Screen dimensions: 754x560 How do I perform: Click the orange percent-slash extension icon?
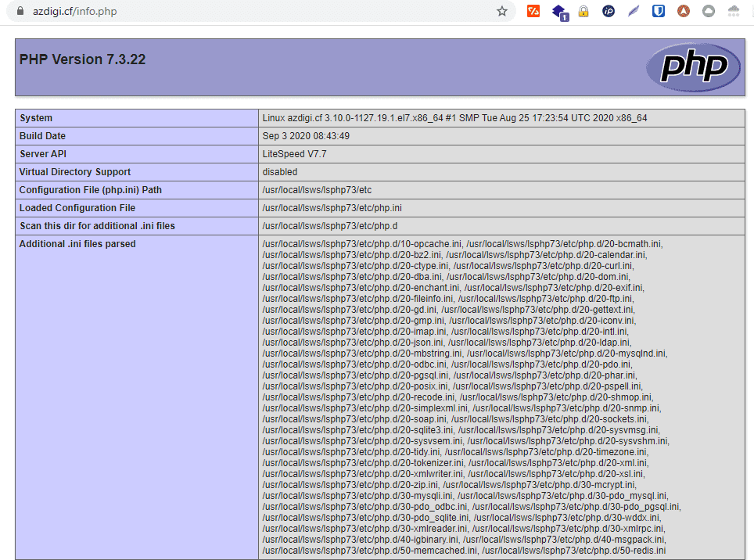pyautogui.click(x=533, y=12)
